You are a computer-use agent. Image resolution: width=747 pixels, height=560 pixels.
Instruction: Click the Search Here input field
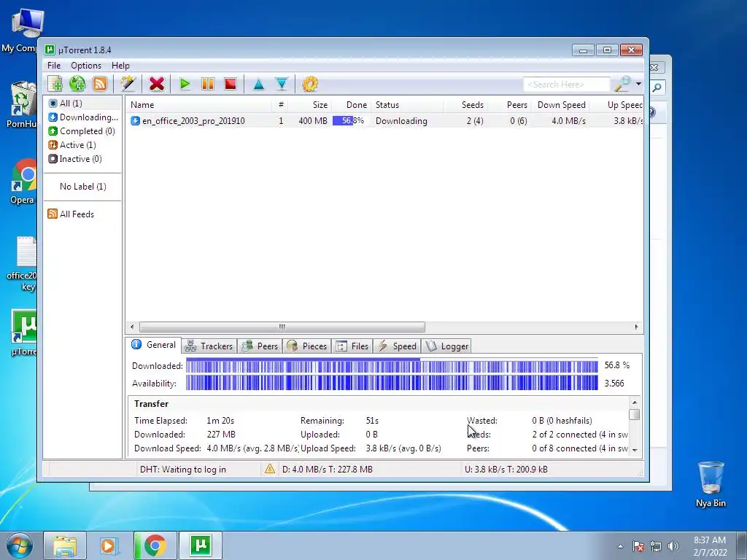pyautogui.click(x=566, y=85)
